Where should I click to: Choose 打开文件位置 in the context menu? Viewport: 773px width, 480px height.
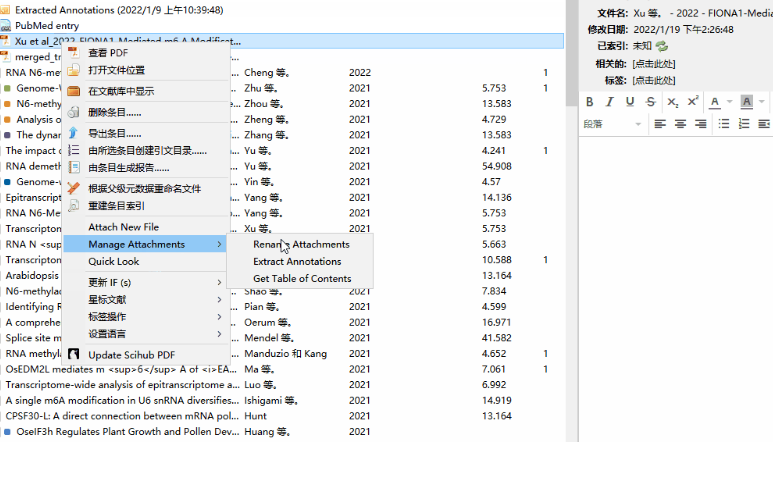tap(146, 70)
